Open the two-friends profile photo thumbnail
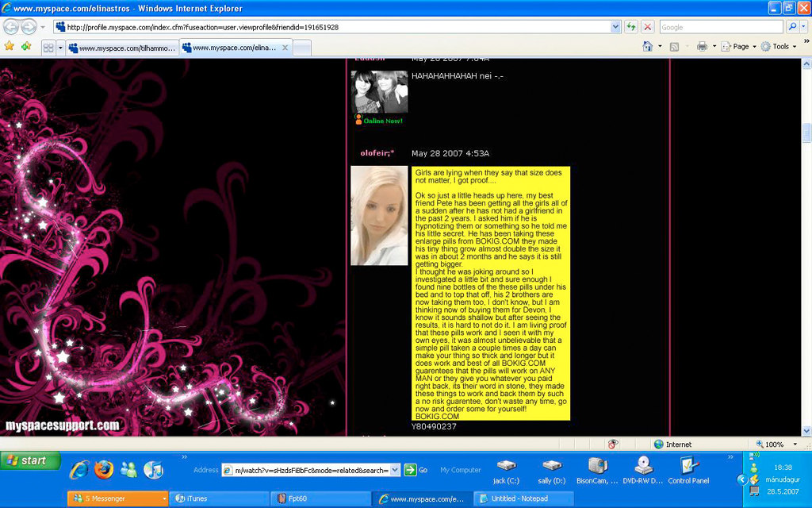This screenshot has width=812, height=508. tap(379, 92)
